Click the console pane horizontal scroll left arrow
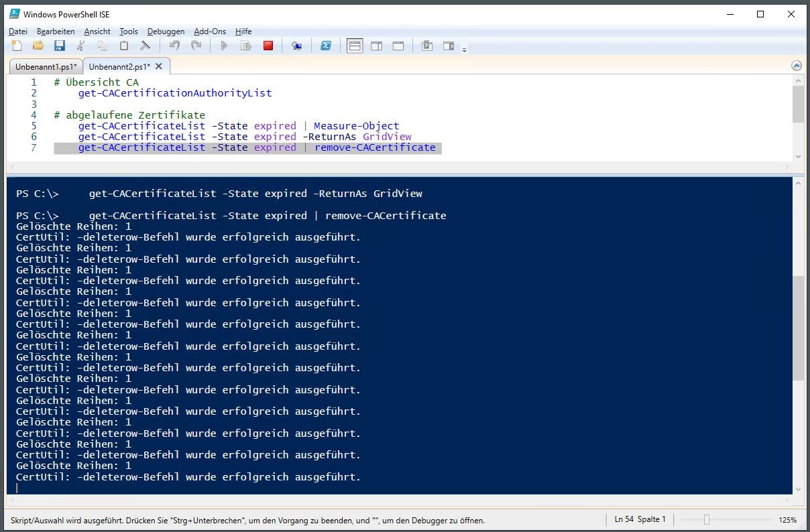This screenshot has width=810, height=532. point(12,500)
